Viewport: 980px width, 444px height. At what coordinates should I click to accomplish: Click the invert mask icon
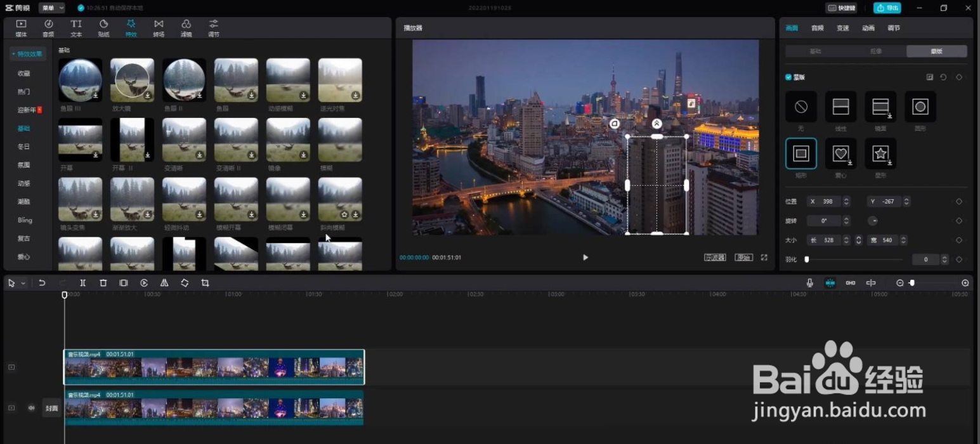pyautogui.click(x=930, y=77)
